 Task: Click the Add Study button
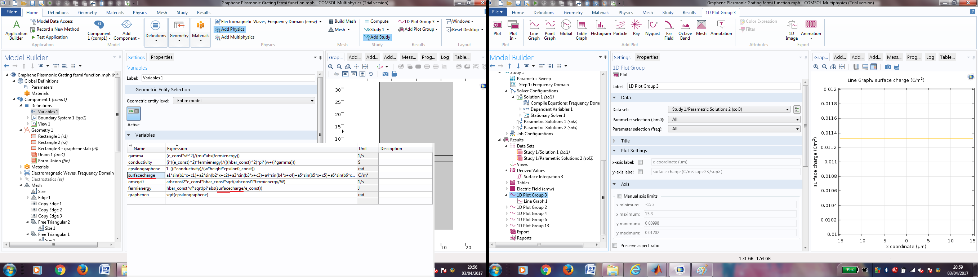point(377,38)
